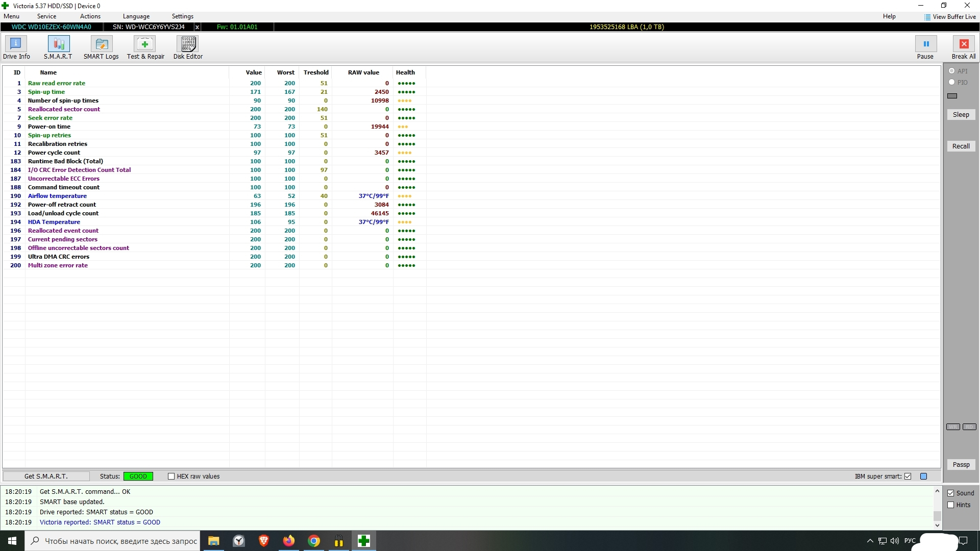980x551 pixels.
Task: Click log line 'Victoria reported: SMART status = GOOD'
Action: pyautogui.click(x=100, y=522)
